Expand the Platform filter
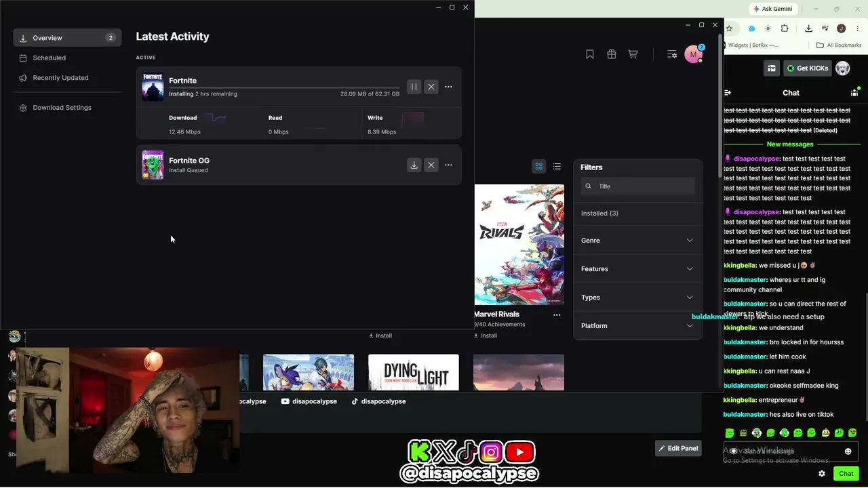The image size is (868, 488). (x=638, y=326)
